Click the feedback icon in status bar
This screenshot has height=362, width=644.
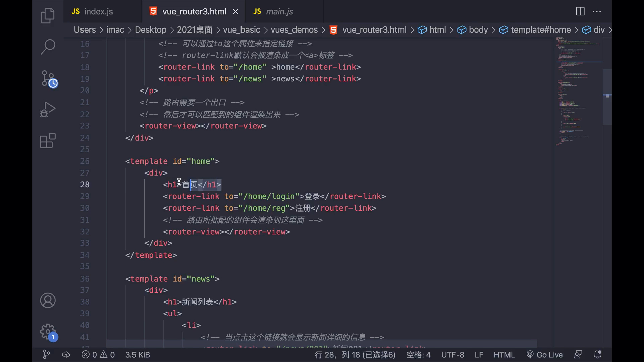point(578,355)
